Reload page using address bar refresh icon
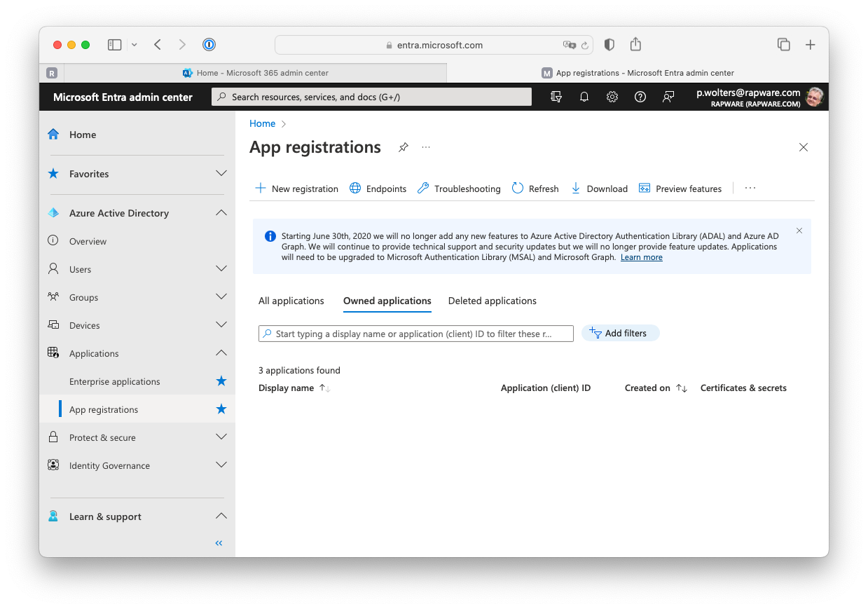The width and height of the screenshot is (868, 609). point(585,45)
